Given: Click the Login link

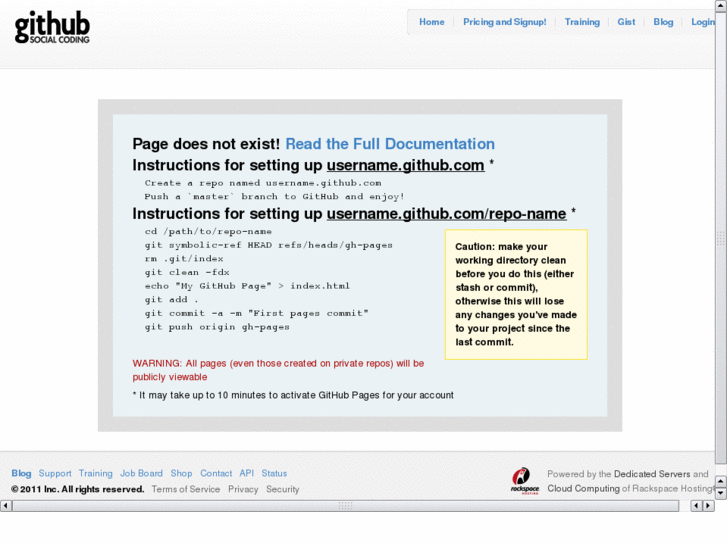Looking at the screenshot, I should (x=703, y=22).
